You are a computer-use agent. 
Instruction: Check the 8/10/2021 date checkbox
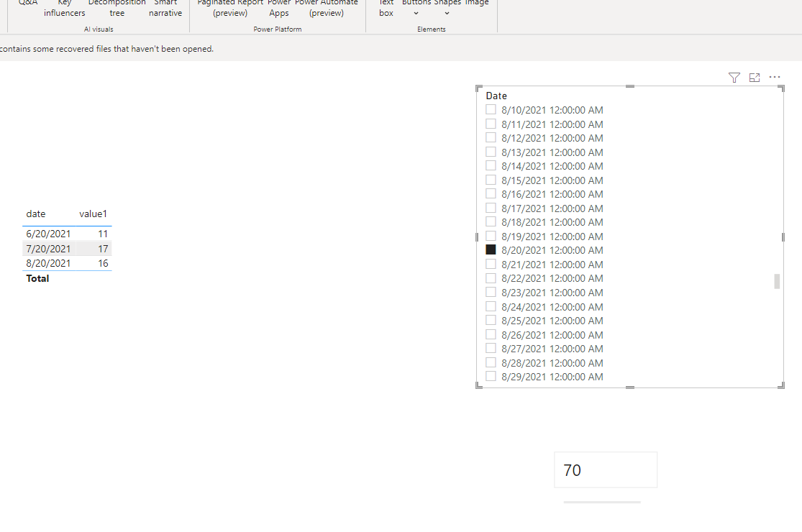(491, 109)
